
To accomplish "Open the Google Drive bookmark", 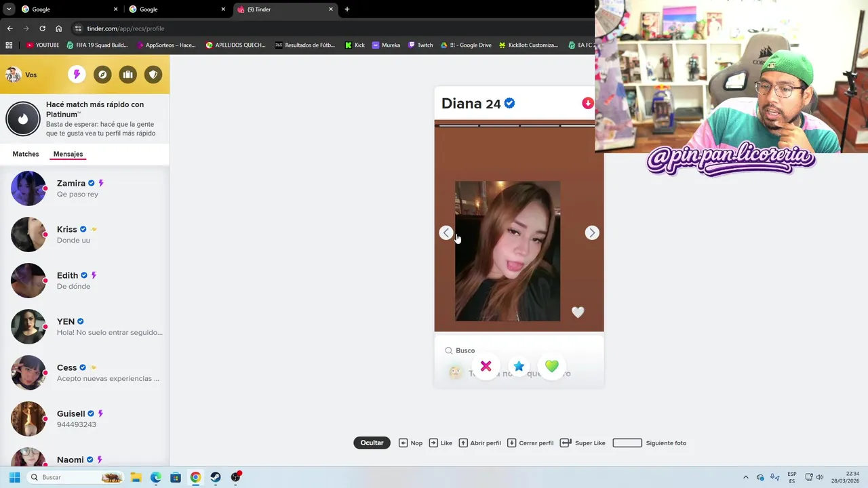I will point(466,45).
